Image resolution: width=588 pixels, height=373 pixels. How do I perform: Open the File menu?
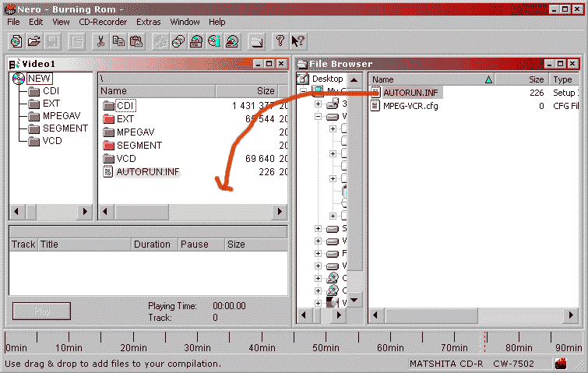[x=13, y=22]
